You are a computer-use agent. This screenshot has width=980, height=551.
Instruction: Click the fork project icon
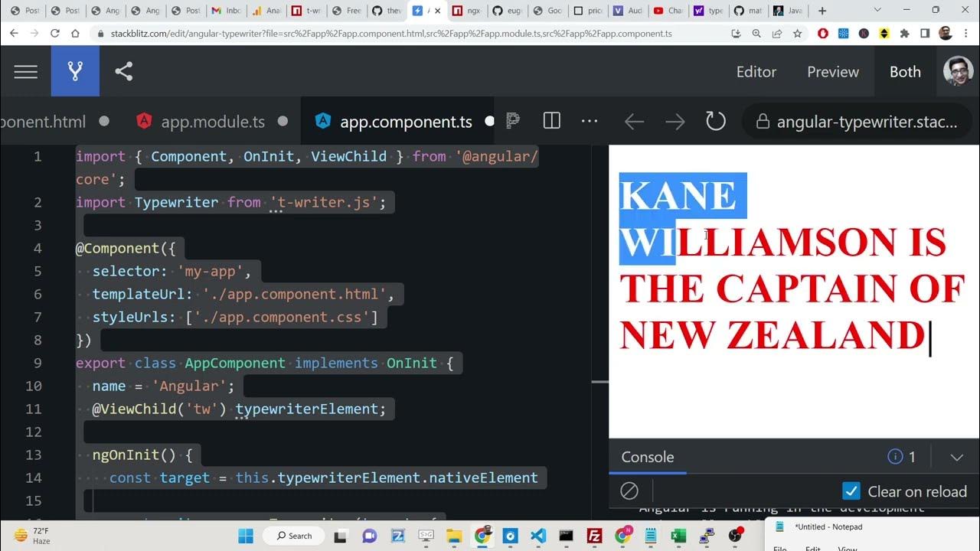[x=75, y=72]
